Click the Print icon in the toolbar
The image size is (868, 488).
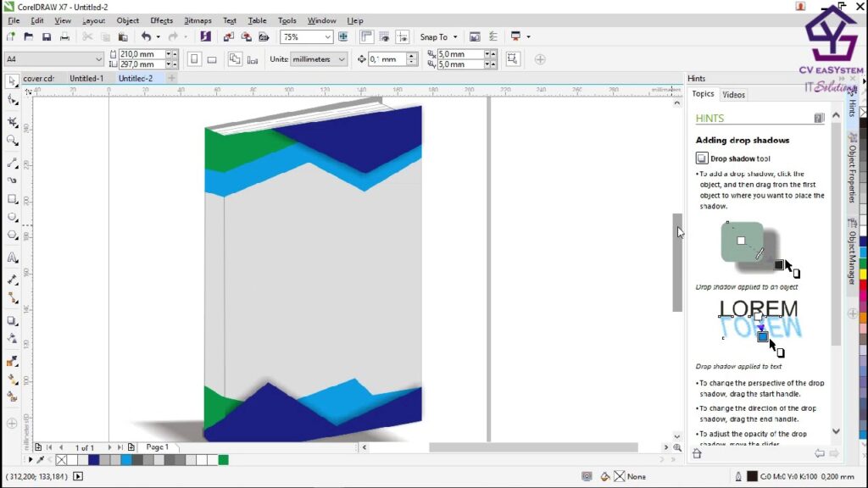pyautogui.click(x=64, y=37)
